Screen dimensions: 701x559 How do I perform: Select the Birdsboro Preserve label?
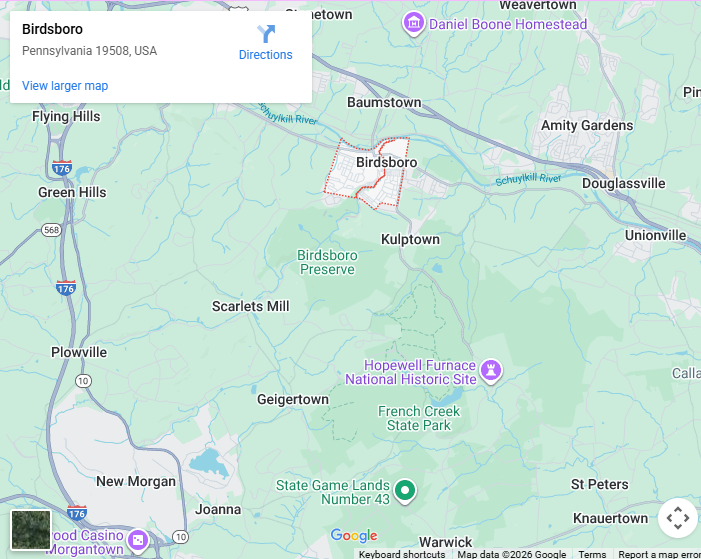tap(327, 262)
